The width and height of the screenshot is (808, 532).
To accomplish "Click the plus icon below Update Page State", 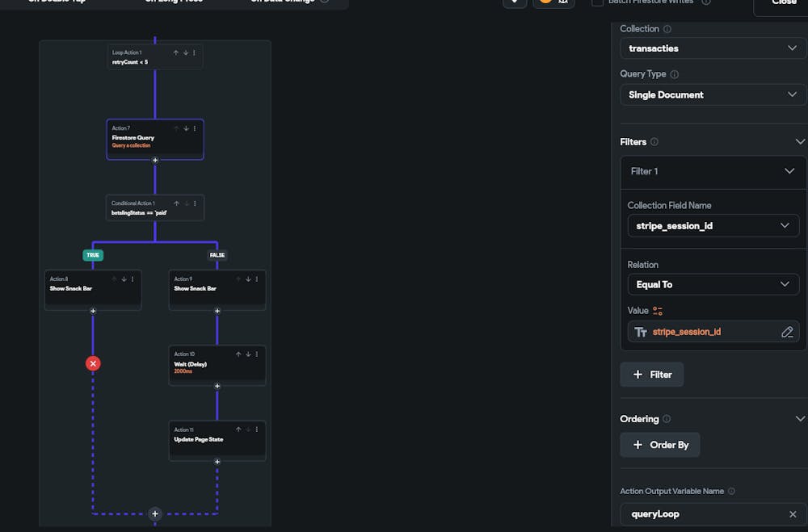I will (217, 461).
